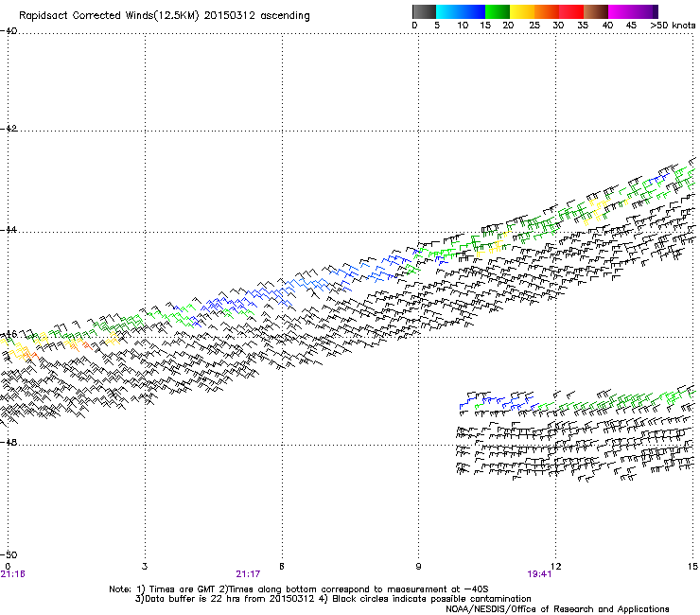Viewport: 700px width, 615px height.
Task: Click the '-42' latitude axis label
Action: point(9,129)
